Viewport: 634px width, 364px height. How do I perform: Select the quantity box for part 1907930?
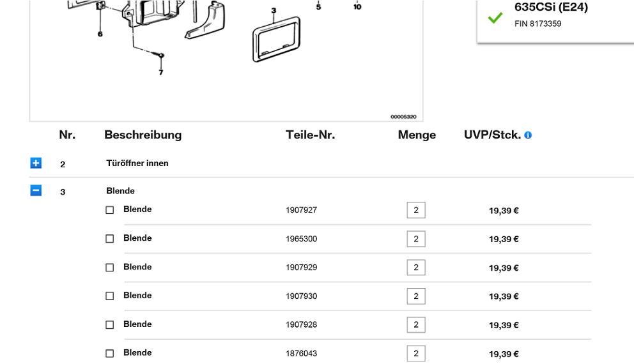[416, 296]
